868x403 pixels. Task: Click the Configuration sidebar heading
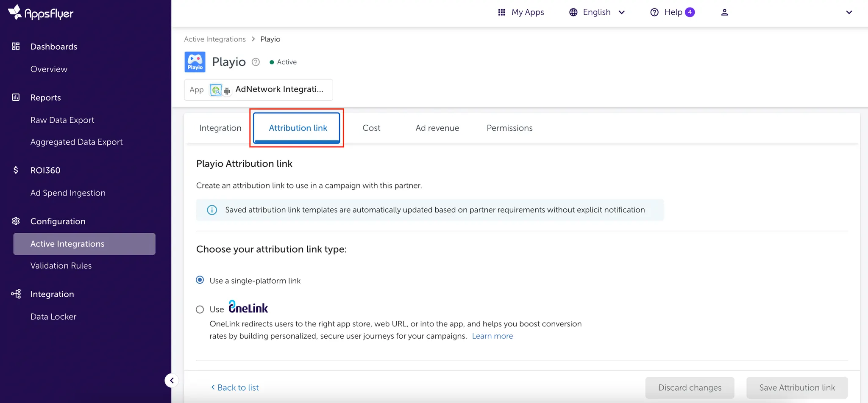click(x=58, y=221)
